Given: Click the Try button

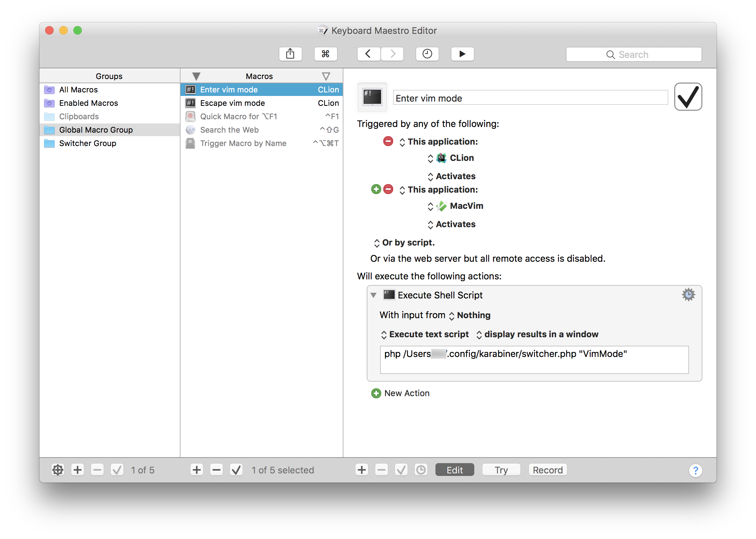Looking at the screenshot, I should pos(501,470).
